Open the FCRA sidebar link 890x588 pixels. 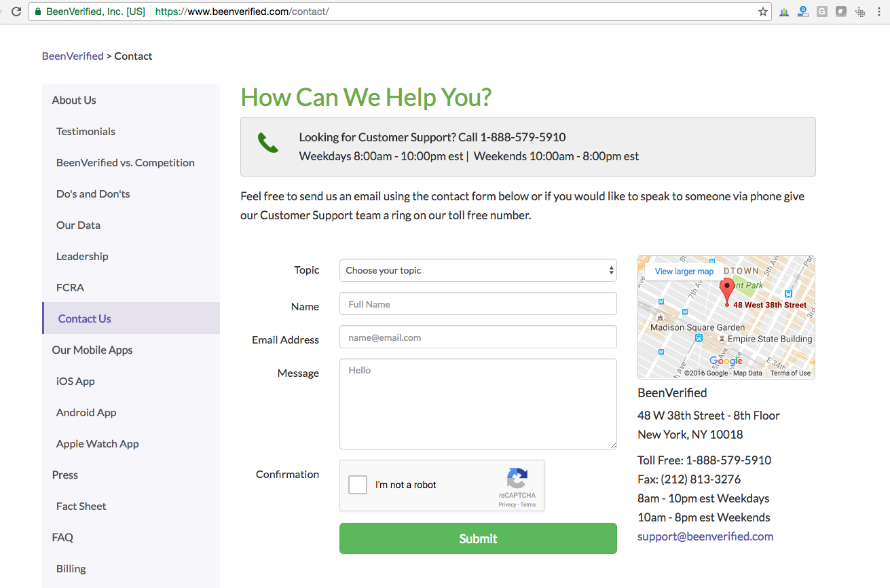coord(70,287)
